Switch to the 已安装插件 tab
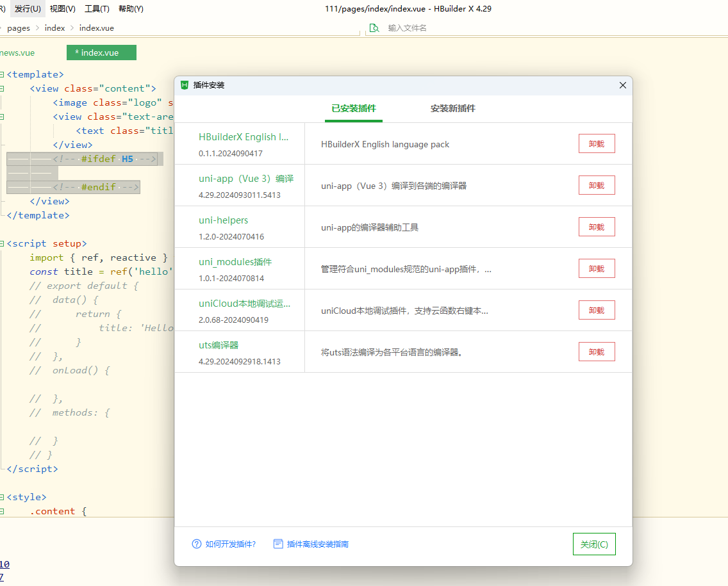The width and height of the screenshot is (728, 586). coord(354,109)
